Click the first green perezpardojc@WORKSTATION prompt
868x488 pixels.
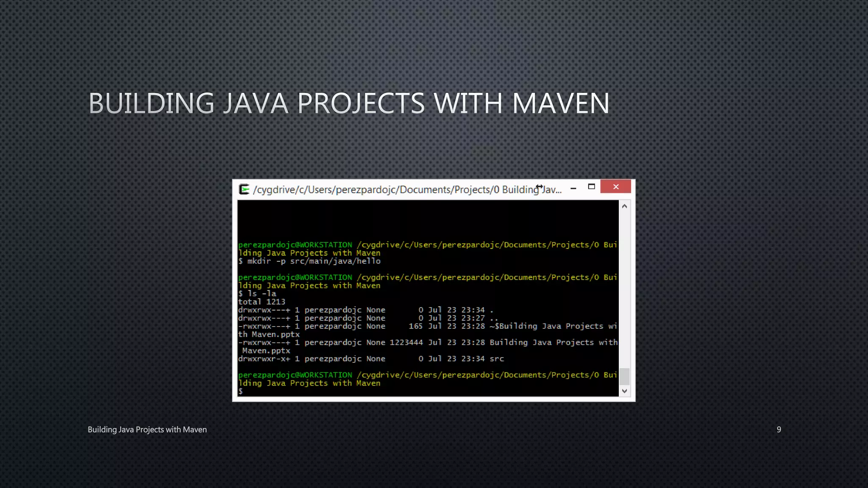[295, 245]
